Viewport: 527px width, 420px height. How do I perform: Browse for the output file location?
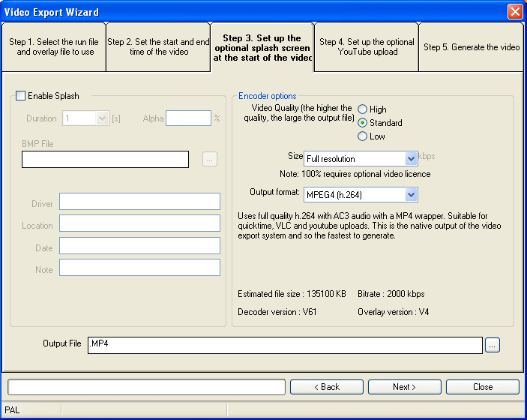pos(492,345)
